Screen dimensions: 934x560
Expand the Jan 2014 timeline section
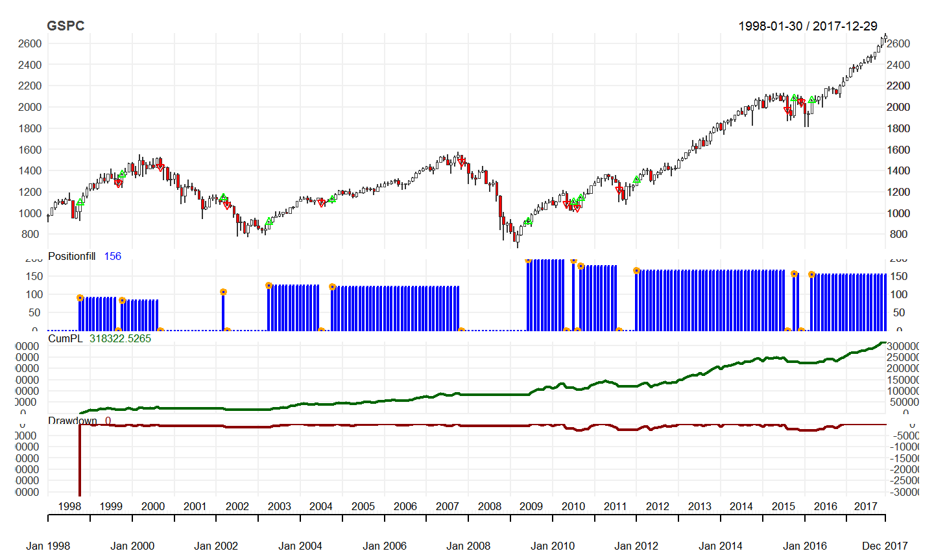(721, 546)
